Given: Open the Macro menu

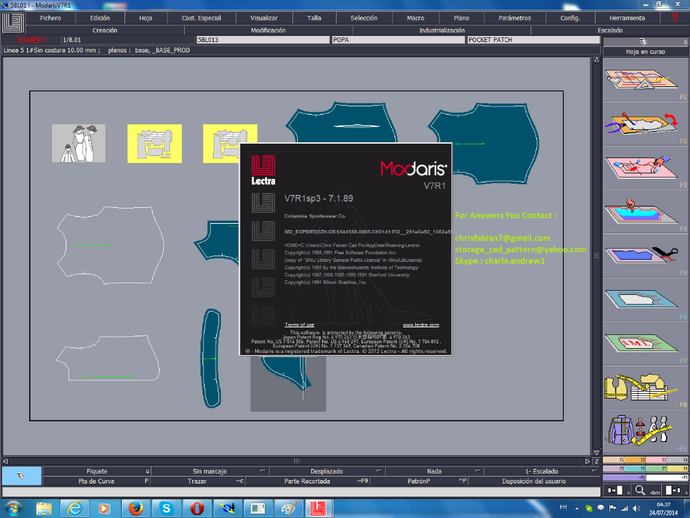Looking at the screenshot, I should (x=415, y=18).
